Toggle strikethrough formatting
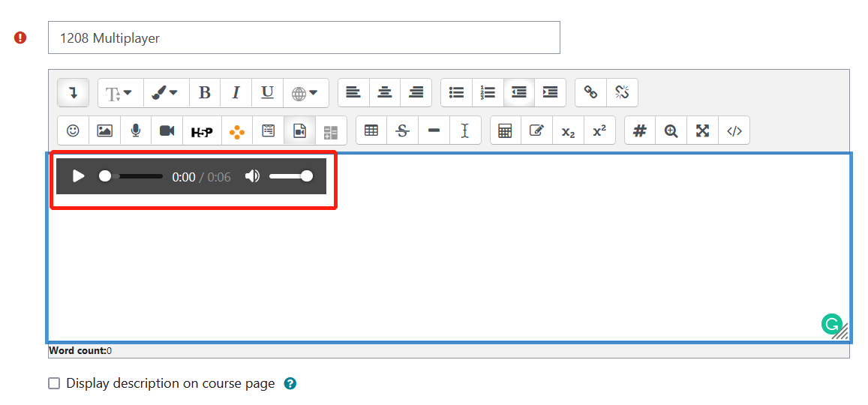The image size is (868, 405). (x=403, y=130)
